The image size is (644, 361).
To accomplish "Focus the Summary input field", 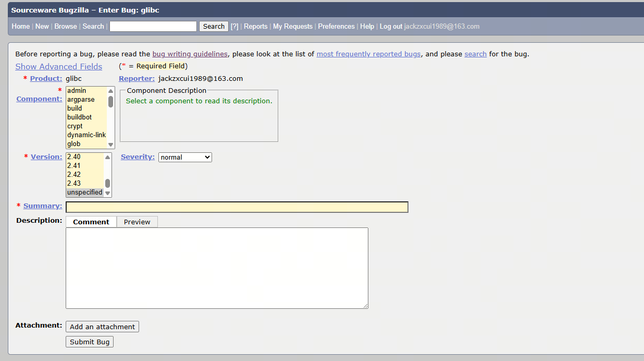I will [x=237, y=207].
